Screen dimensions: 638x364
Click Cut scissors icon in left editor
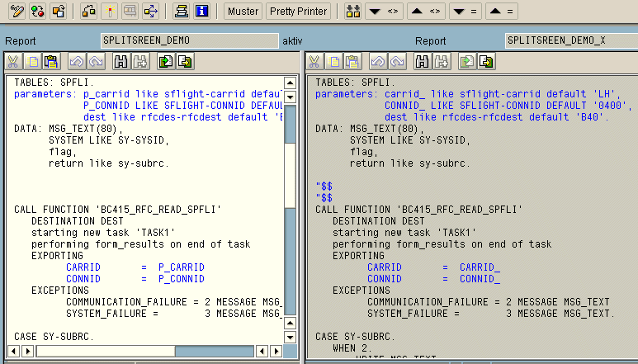click(14, 61)
